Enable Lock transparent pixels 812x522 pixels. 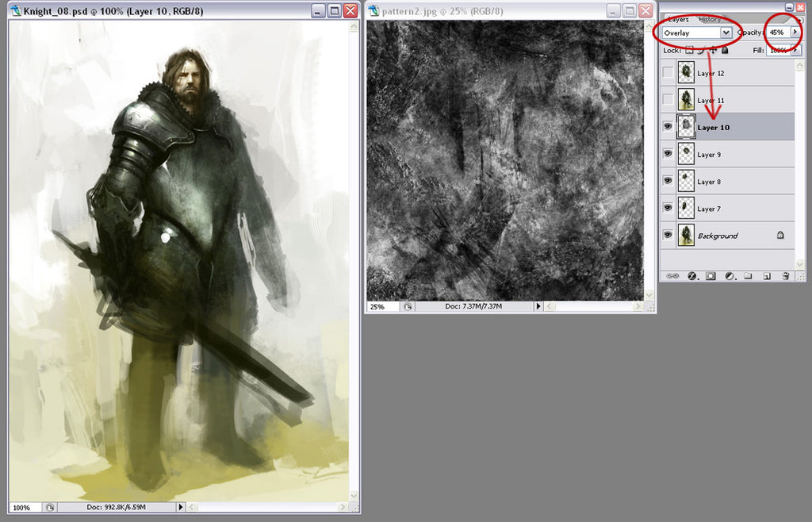tap(690, 50)
